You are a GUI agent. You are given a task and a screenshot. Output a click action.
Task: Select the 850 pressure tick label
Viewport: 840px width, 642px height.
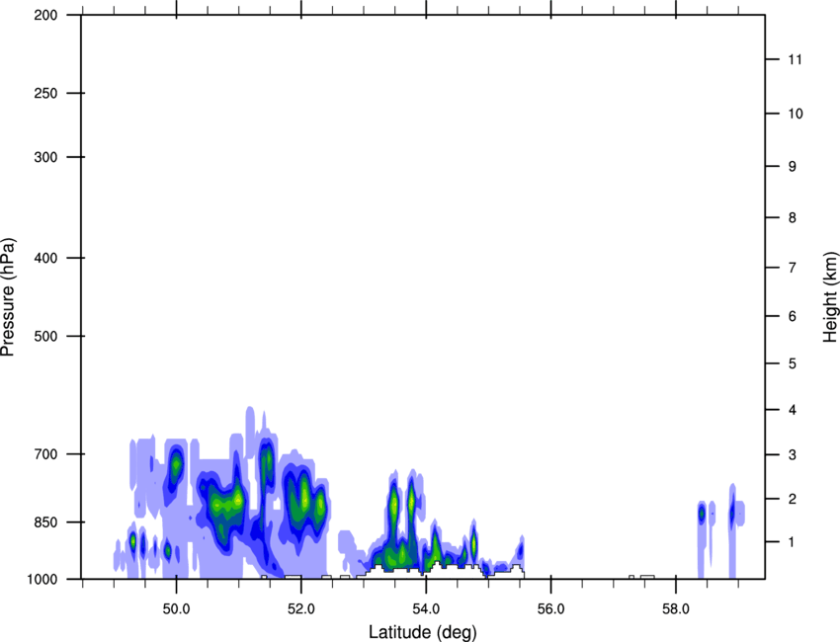click(45, 522)
